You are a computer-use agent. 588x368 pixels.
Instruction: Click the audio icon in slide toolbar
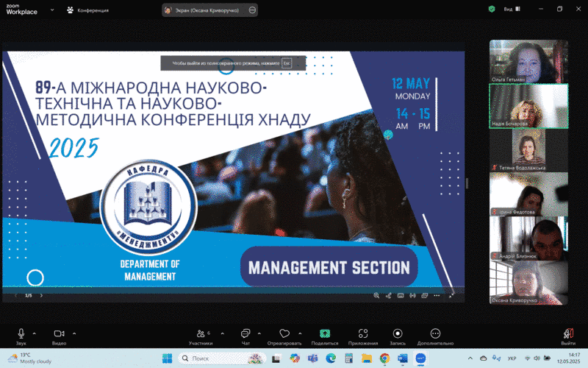pyautogui.click(x=412, y=296)
